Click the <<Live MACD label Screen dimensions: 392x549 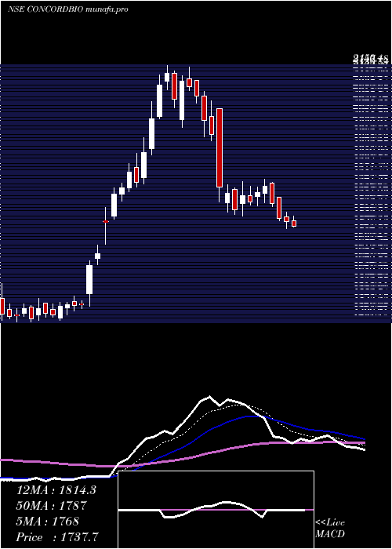(330, 529)
